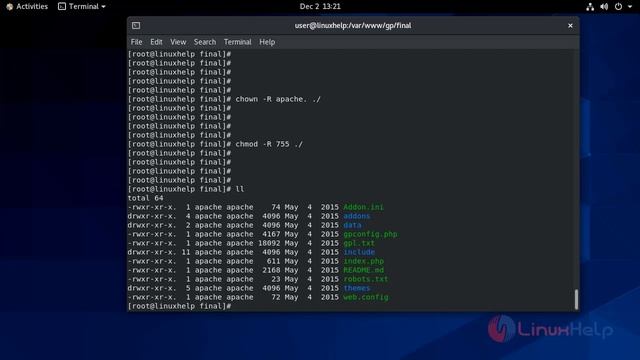Image resolution: width=640 pixels, height=360 pixels.
Task: Open the Terminal menu
Action: 238,42
